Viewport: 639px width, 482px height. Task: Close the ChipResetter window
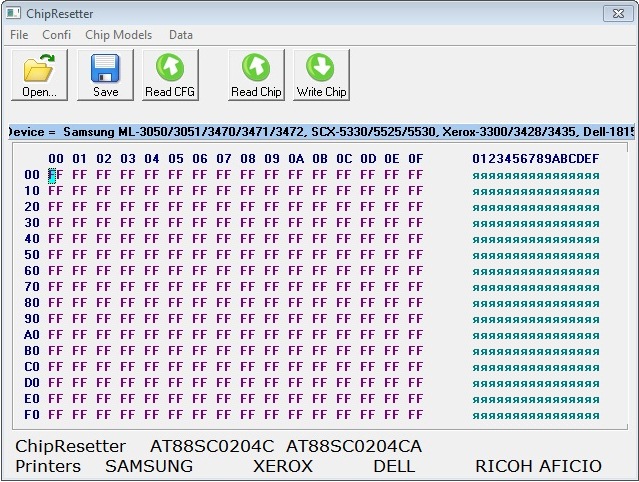click(618, 13)
